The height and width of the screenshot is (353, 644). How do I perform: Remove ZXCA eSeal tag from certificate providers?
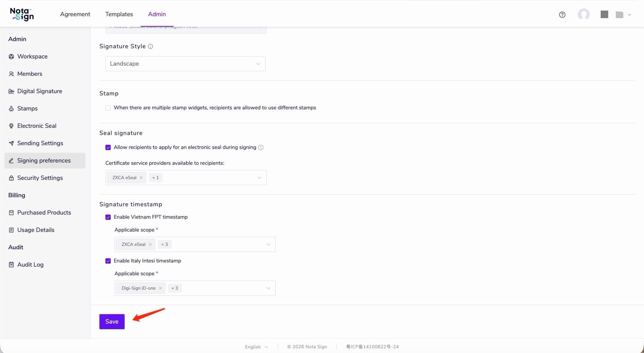point(141,178)
